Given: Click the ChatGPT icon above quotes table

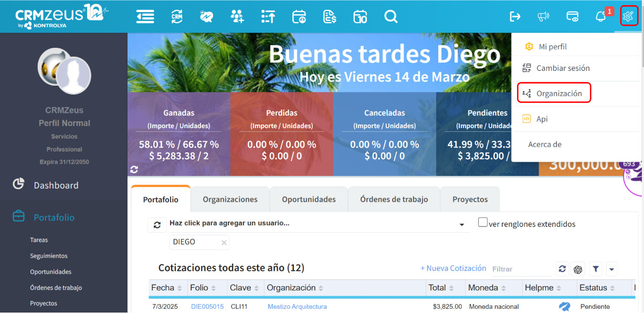Looking at the screenshot, I should 578,269.
